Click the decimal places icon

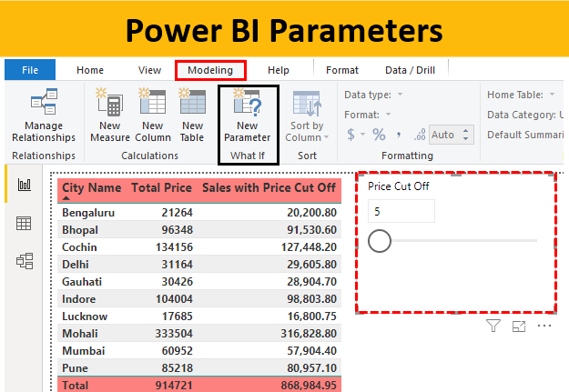point(420,135)
